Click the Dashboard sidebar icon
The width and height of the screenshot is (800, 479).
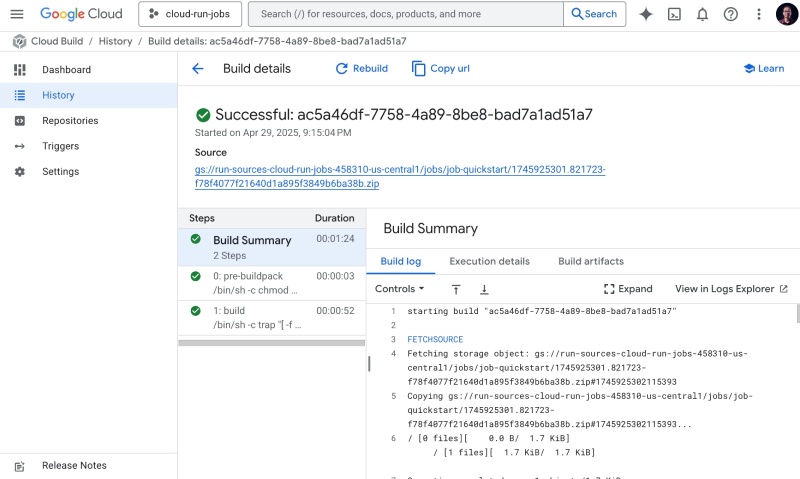point(19,70)
